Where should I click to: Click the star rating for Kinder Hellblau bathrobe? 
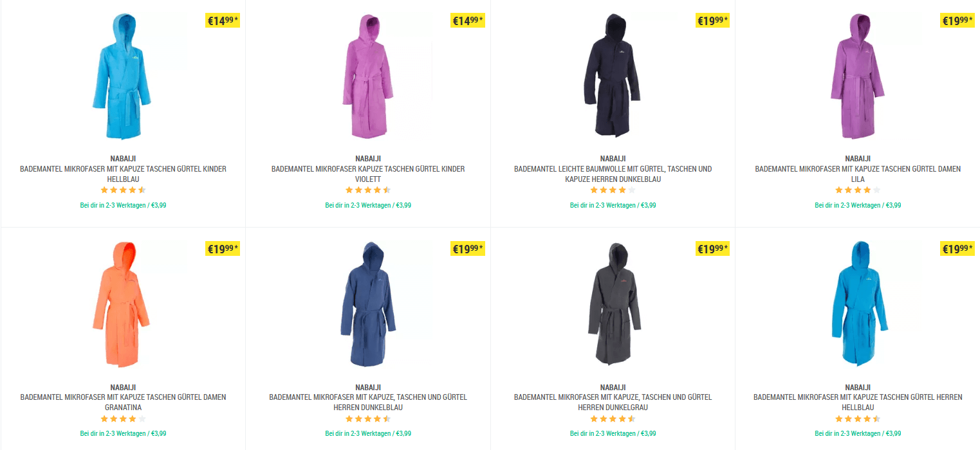click(123, 190)
